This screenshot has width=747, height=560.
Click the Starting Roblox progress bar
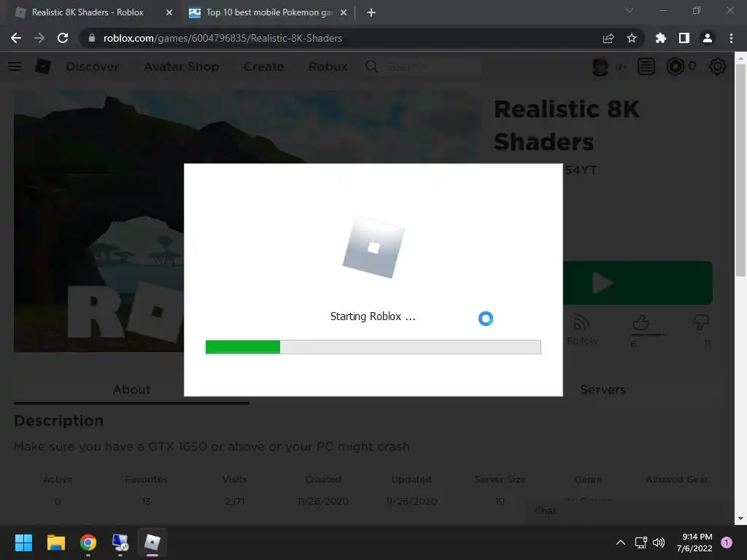pyautogui.click(x=373, y=347)
